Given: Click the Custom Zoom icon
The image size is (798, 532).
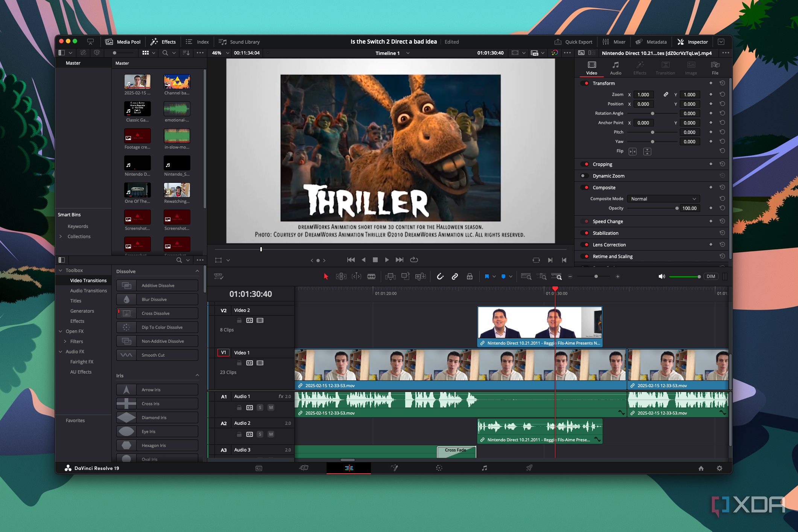Looking at the screenshot, I should tap(556, 277).
